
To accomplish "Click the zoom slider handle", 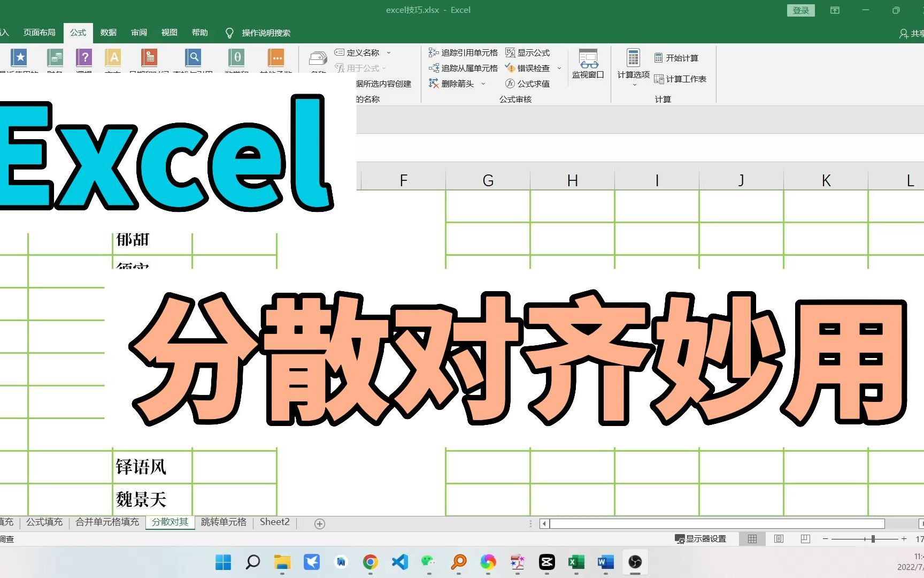I will pyautogui.click(x=873, y=539).
